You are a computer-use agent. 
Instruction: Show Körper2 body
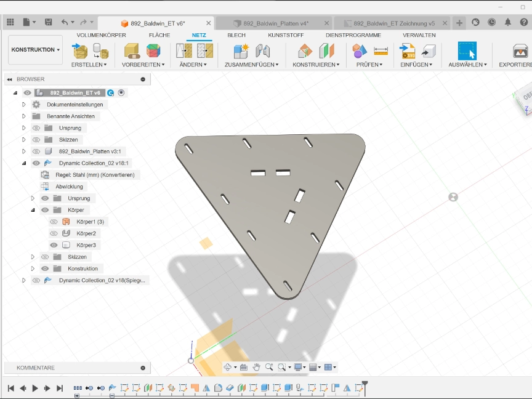coord(54,233)
